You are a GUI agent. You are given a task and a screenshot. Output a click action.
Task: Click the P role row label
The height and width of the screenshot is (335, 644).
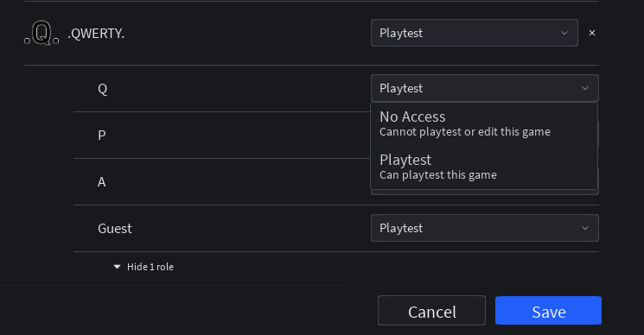click(102, 135)
